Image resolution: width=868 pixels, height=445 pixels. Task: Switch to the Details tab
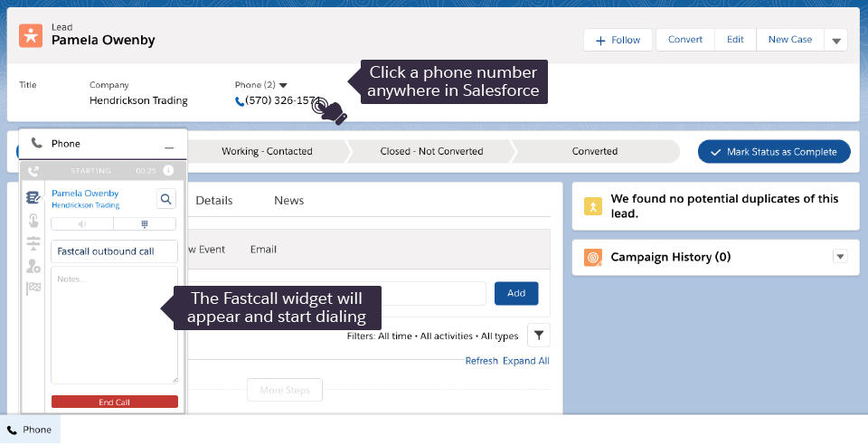pyautogui.click(x=214, y=201)
